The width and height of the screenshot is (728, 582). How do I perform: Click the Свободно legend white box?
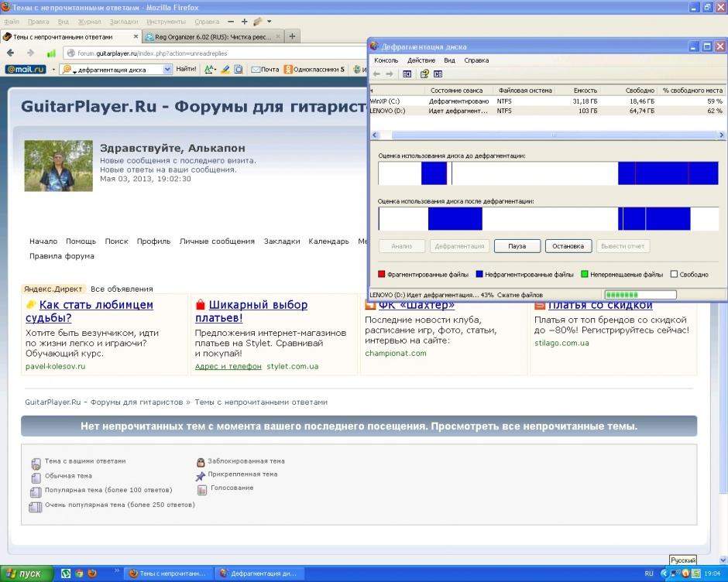coord(674,274)
